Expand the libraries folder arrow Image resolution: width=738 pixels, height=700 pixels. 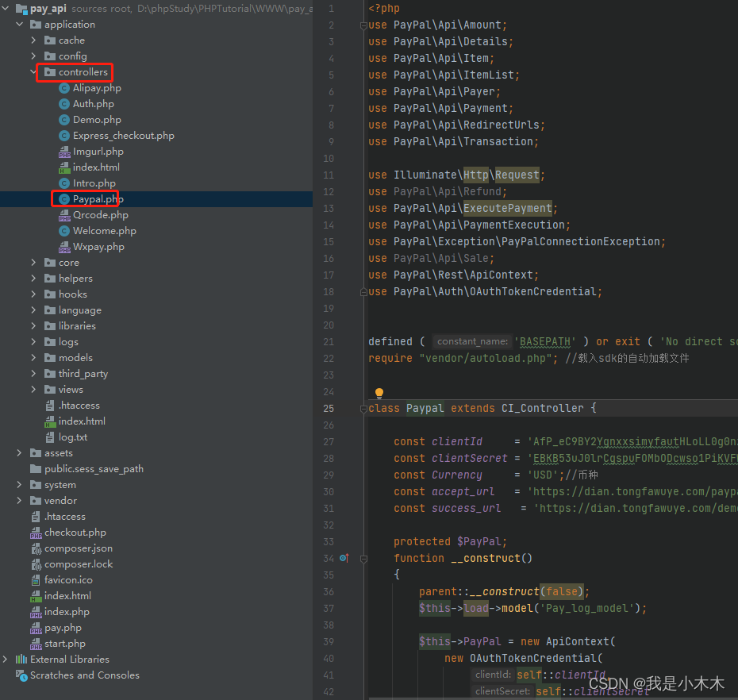point(33,325)
